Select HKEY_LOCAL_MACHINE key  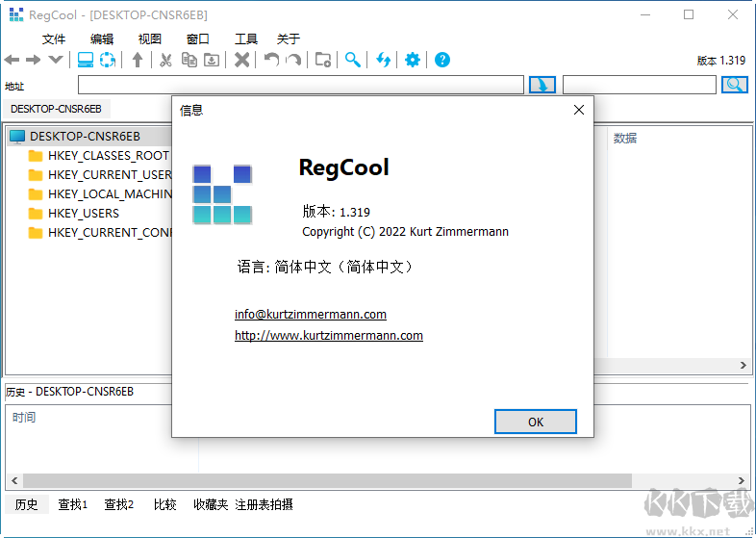pos(110,194)
